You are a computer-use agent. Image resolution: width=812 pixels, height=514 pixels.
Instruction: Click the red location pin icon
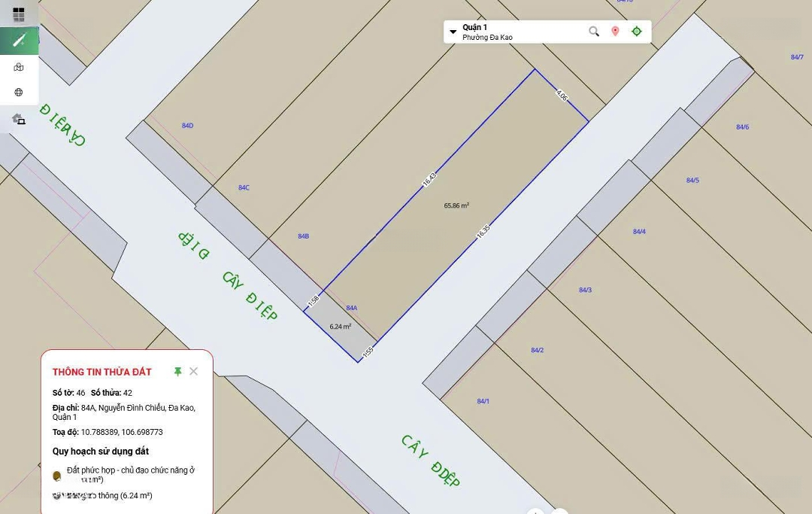[x=615, y=32]
